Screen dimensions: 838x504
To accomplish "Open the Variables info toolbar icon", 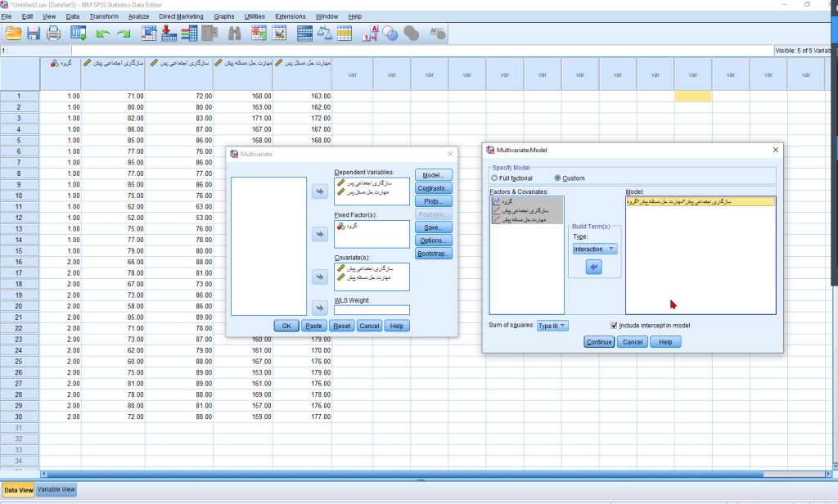I will click(x=189, y=34).
